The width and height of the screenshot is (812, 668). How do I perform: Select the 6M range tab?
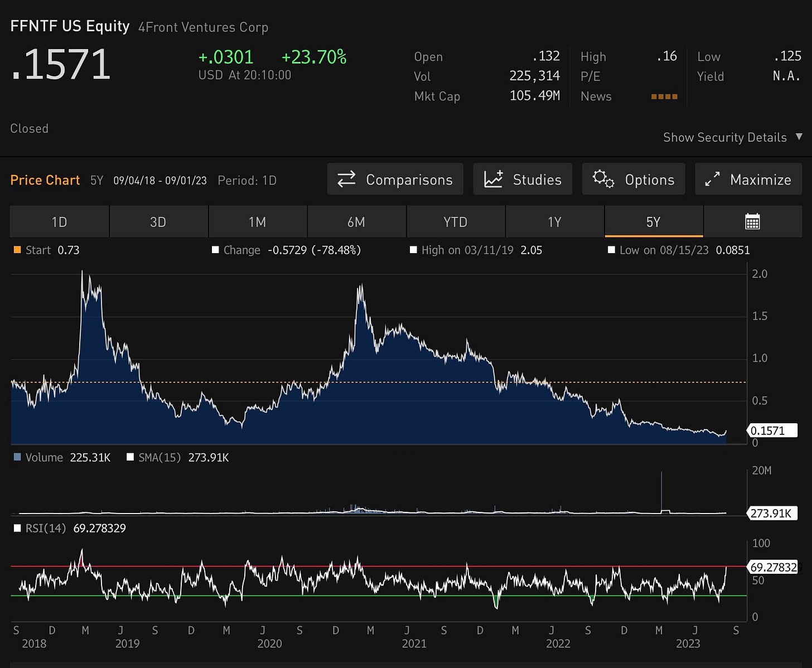[356, 222]
